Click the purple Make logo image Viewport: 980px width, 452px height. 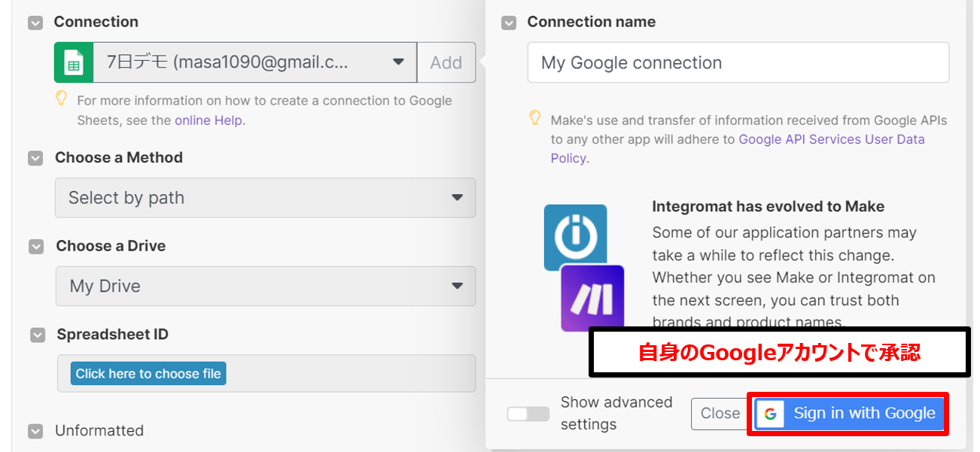(x=592, y=299)
